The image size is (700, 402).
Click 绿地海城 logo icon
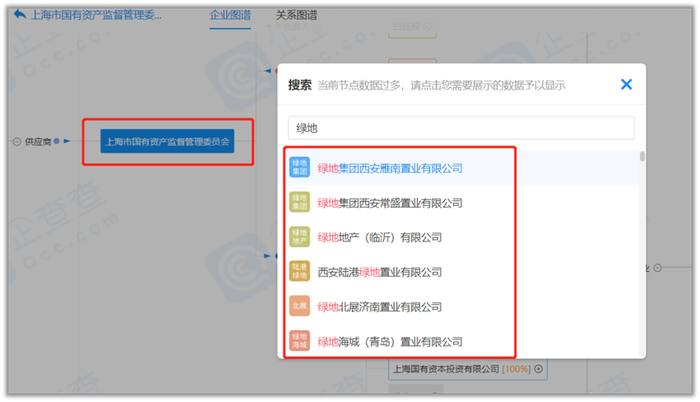(x=300, y=341)
